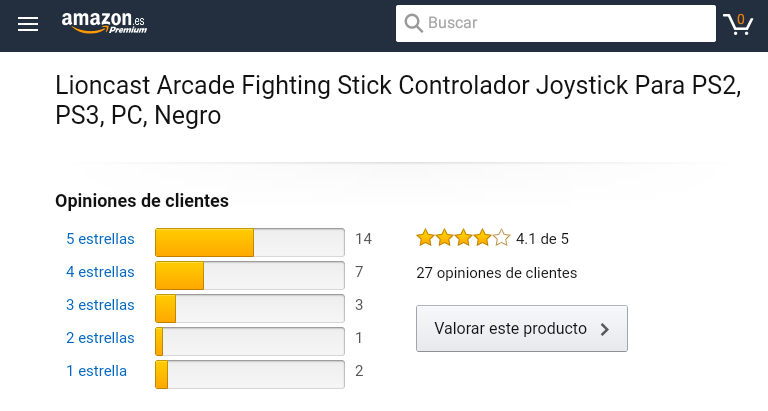Click the search magnifier icon
The height and width of the screenshot is (411, 768).
pos(412,23)
